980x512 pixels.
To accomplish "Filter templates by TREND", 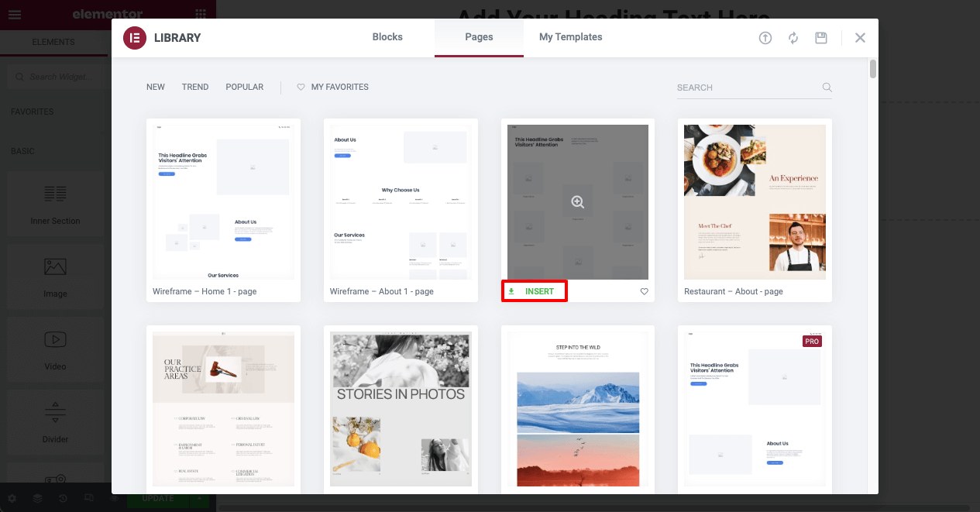I will (195, 88).
